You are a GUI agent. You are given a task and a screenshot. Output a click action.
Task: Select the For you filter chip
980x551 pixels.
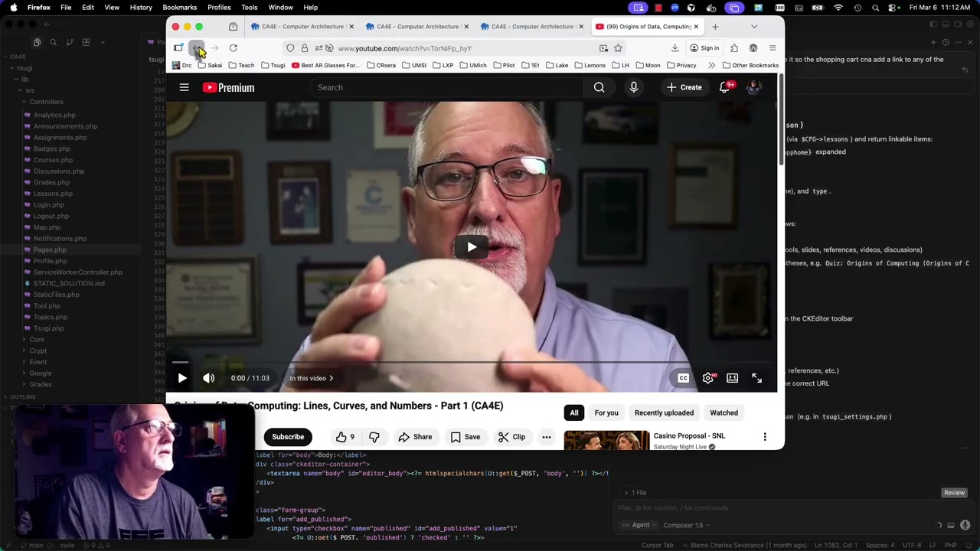[606, 413]
